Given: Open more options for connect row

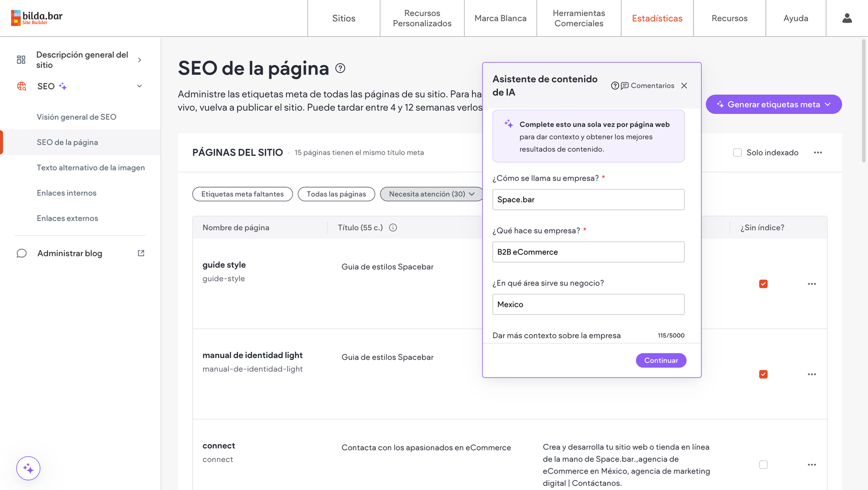Looking at the screenshot, I should pos(812,465).
